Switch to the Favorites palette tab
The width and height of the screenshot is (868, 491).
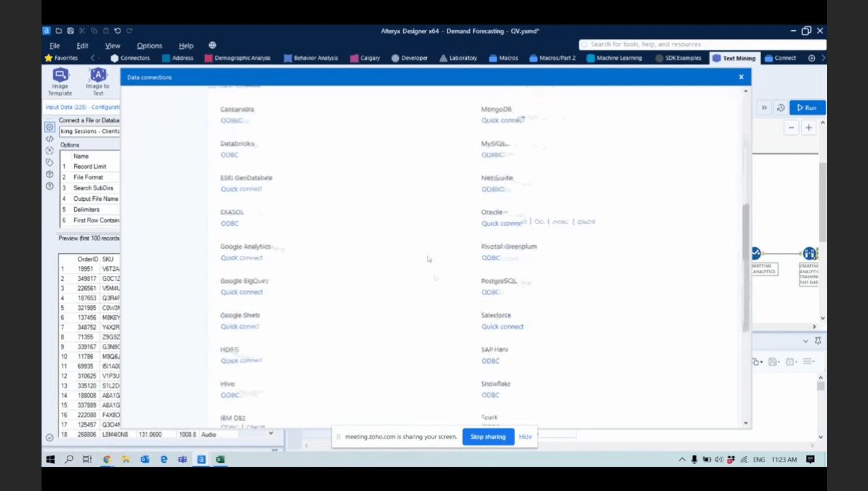(61, 58)
